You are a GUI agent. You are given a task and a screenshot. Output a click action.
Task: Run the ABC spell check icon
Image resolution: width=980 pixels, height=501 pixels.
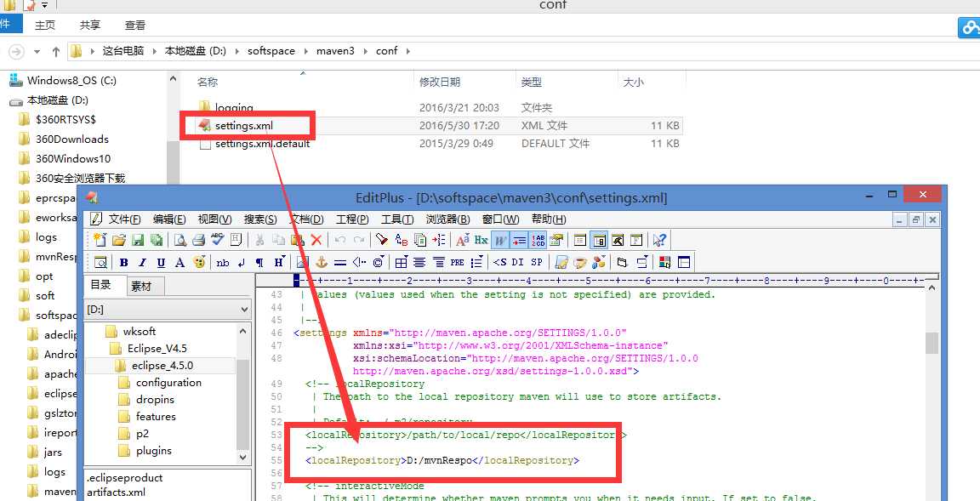[218, 240]
